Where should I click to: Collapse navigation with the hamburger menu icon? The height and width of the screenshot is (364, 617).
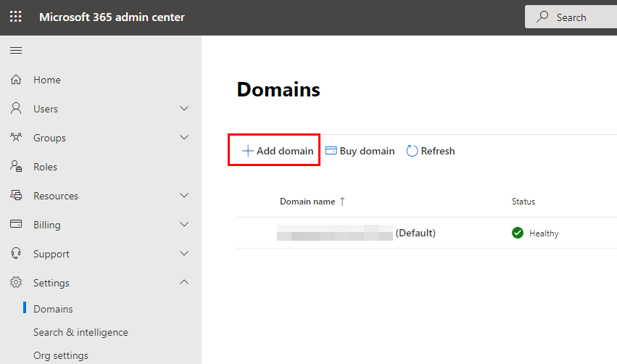tap(16, 50)
